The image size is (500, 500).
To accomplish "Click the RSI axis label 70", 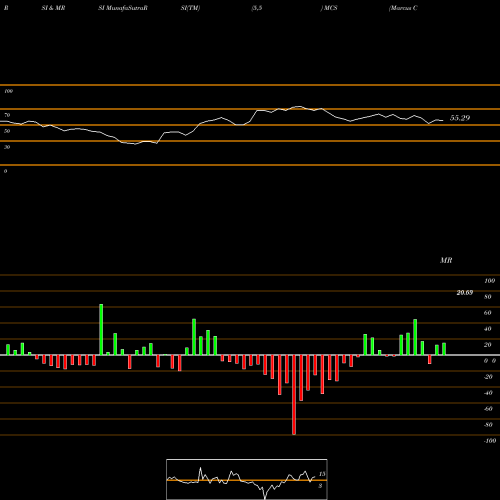I will 7,115.
